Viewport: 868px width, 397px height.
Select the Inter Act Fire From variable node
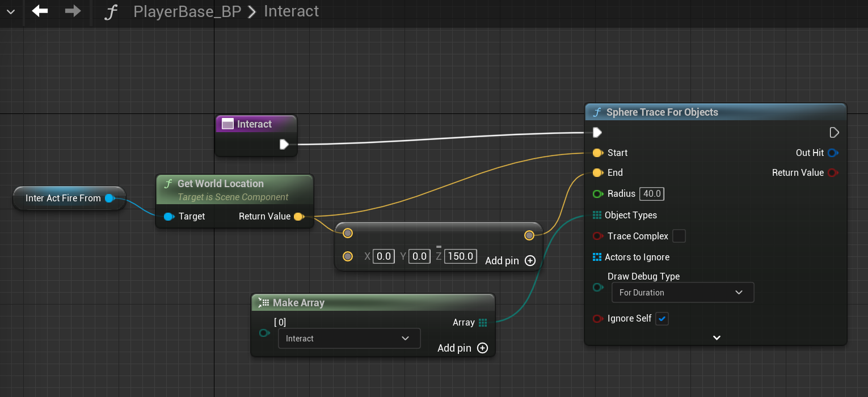69,198
